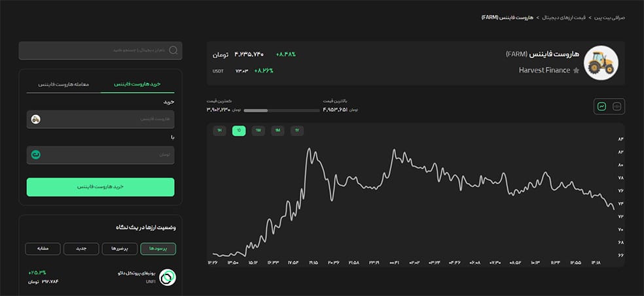The height and width of the screenshot is (296, 644).
Task: Click the +8.26% USDT change value
Action: click(x=264, y=71)
